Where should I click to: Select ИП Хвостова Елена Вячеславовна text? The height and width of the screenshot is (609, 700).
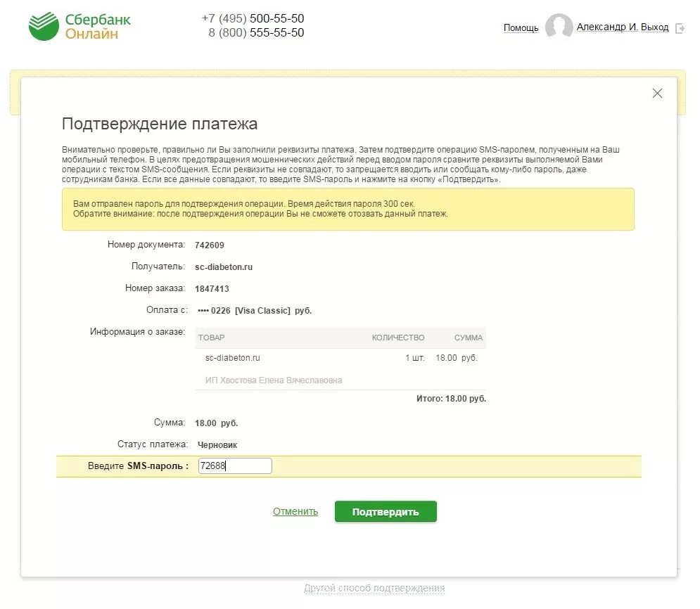click(x=274, y=380)
